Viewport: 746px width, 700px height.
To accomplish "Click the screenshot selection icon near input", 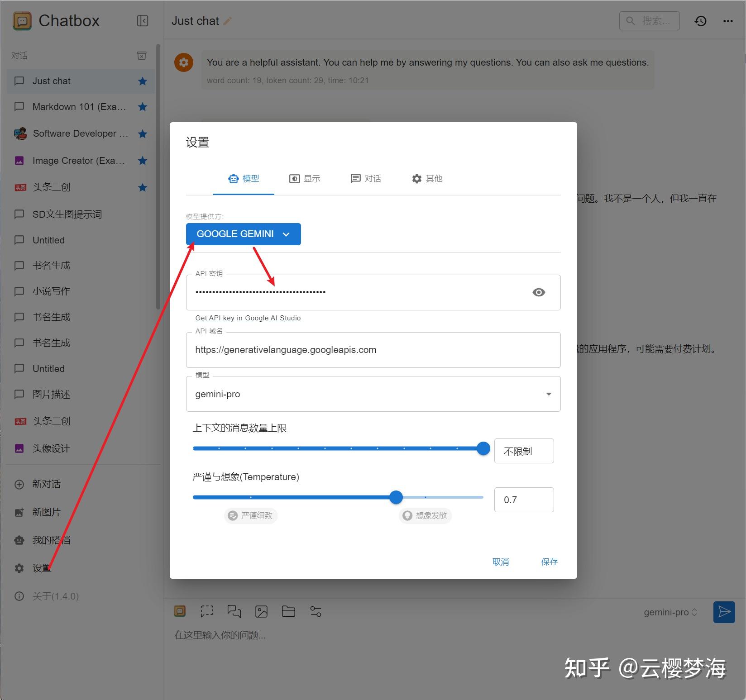I will tap(207, 611).
